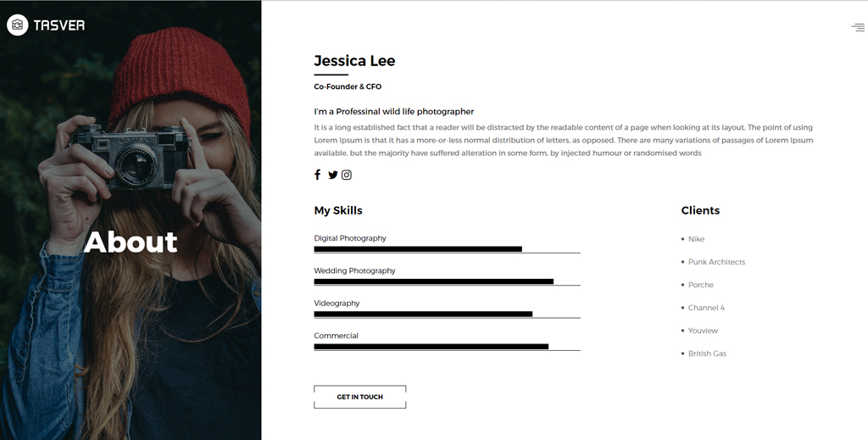
Task: Select Youview client entry
Action: [x=703, y=331]
